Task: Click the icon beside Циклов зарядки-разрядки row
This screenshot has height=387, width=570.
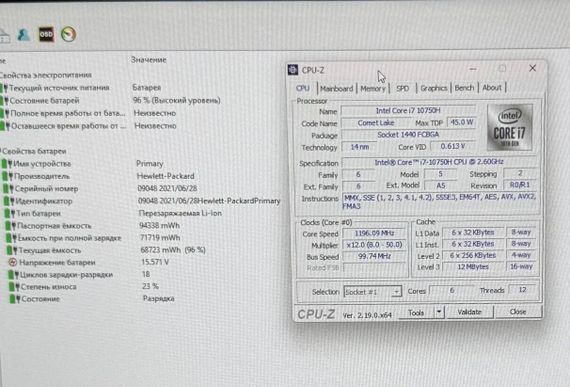Action: [14, 275]
